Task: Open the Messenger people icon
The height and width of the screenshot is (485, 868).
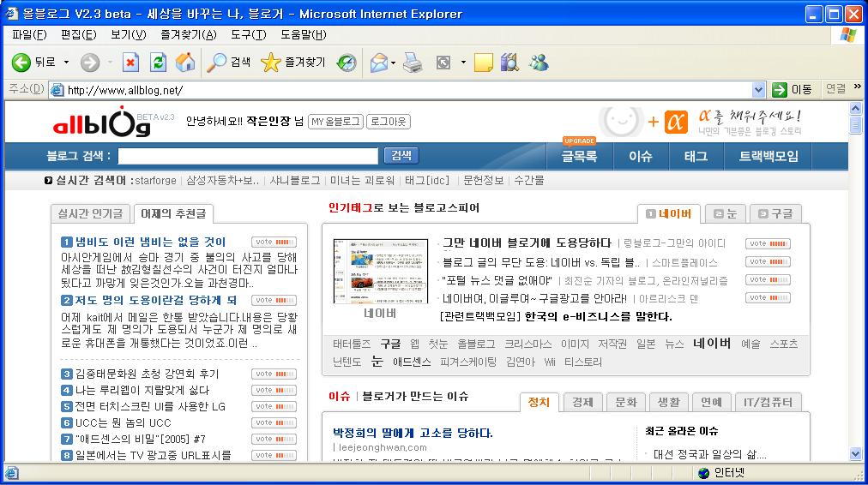Action: pos(538,63)
